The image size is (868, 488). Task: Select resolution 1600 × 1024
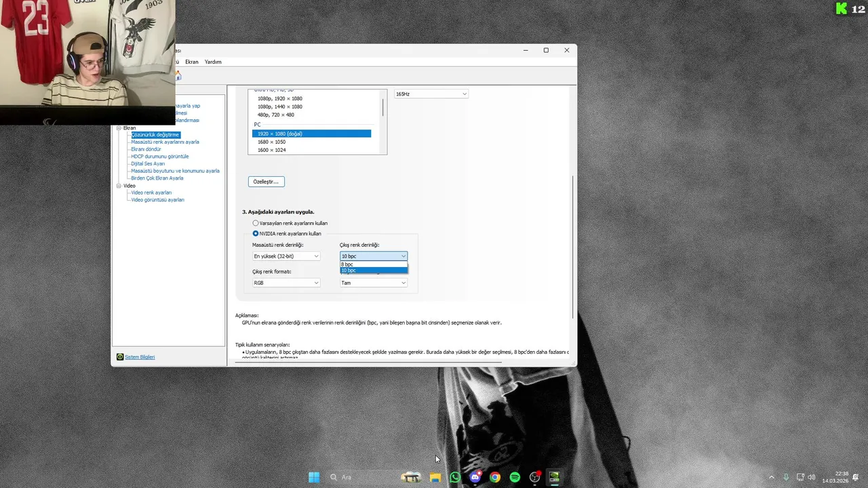[271, 150]
